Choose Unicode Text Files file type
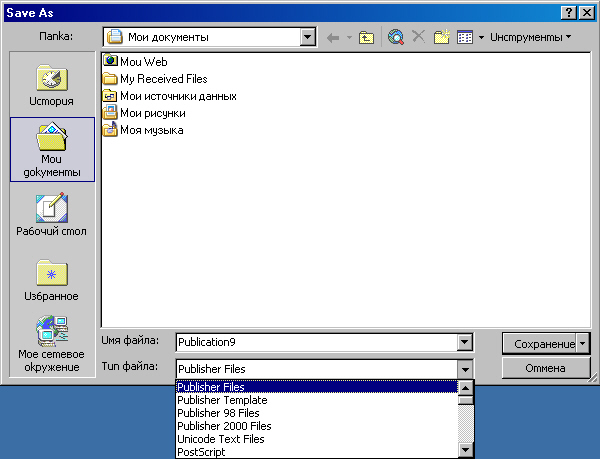 click(x=220, y=439)
